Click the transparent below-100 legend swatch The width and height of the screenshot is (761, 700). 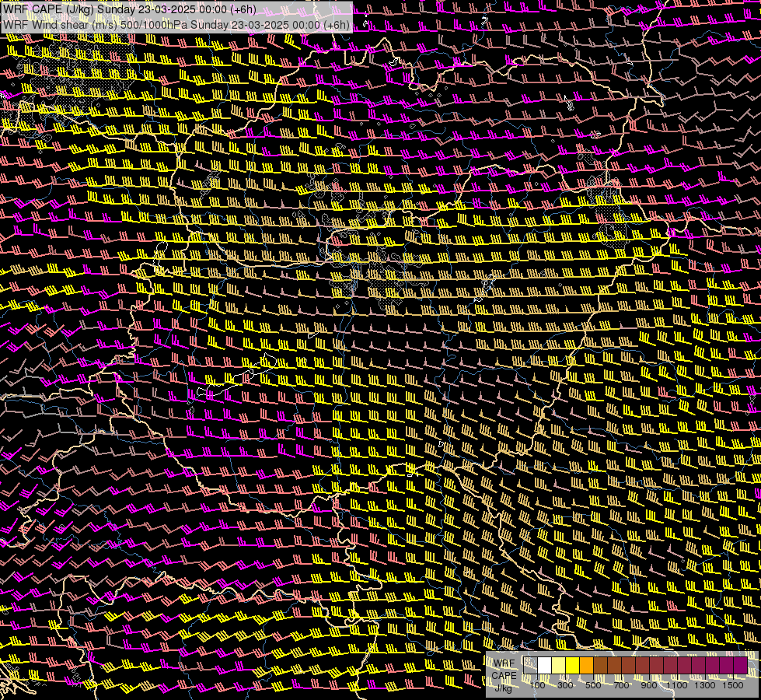(x=530, y=666)
